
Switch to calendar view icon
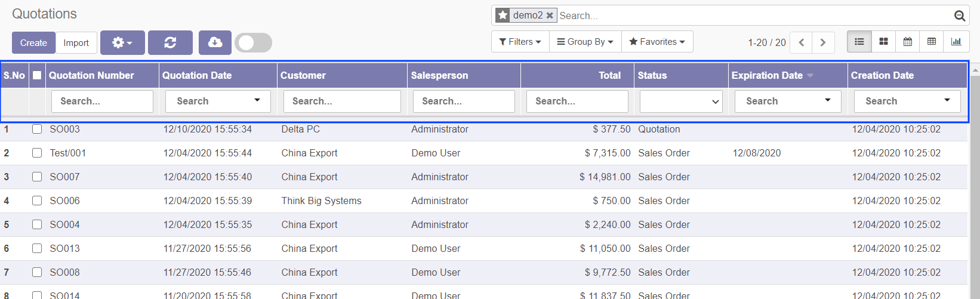[x=907, y=42]
